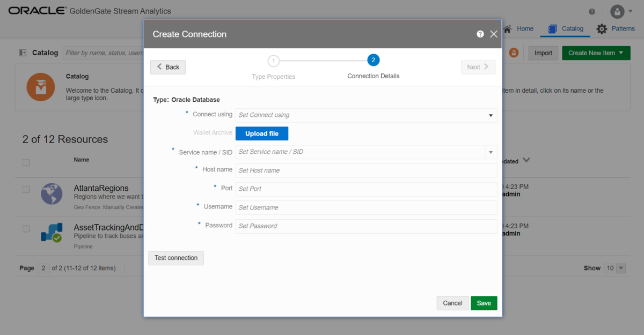Open Create New Item dropdown
This screenshot has width=644, height=335.
[x=596, y=53]
